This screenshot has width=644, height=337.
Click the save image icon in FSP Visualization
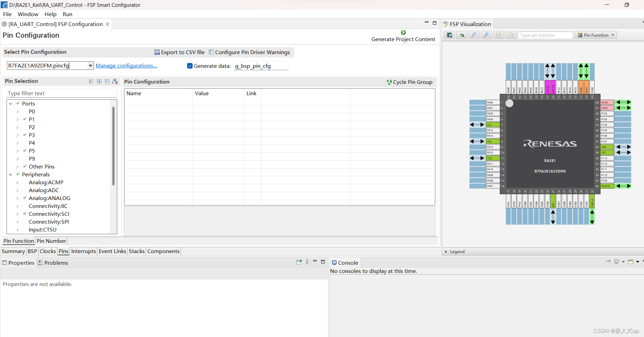click(449, 35)
